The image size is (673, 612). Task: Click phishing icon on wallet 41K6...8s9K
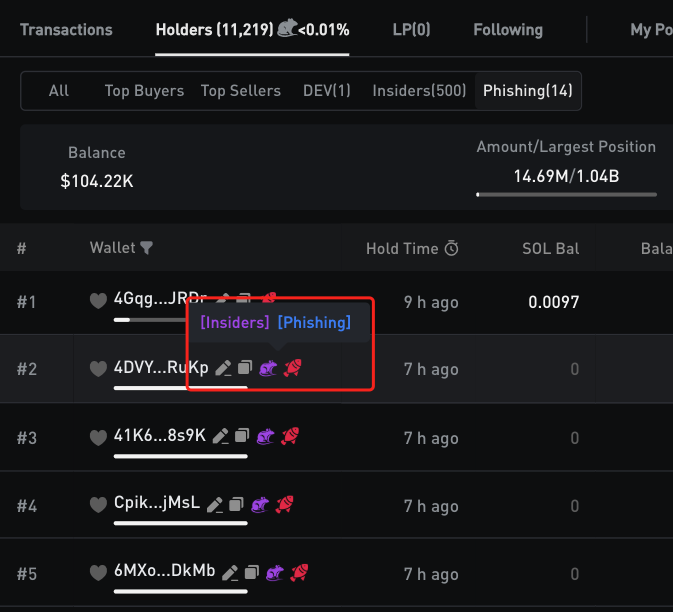[290, 437]
